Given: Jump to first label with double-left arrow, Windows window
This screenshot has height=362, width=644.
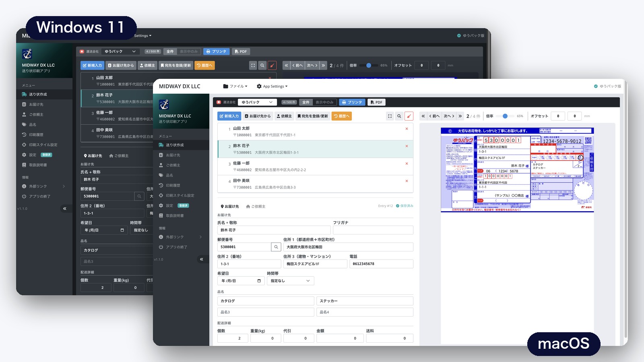Looking at the screenshot, I should tap(286, 65).
